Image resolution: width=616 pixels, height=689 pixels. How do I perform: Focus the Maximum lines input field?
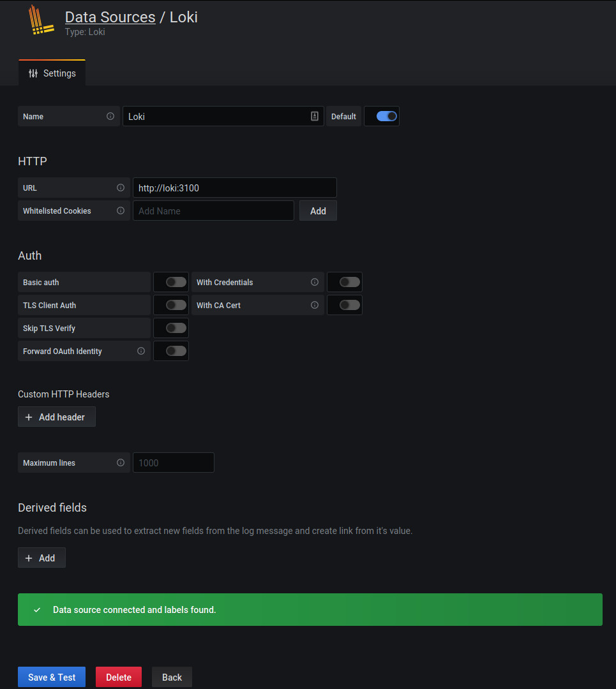pyautogui.click(x=173, y=463)
